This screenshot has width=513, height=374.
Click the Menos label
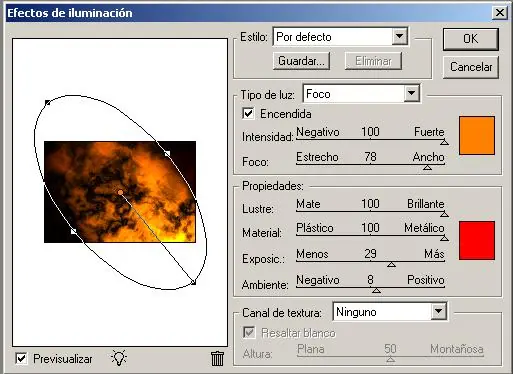[x=312, y=254]
